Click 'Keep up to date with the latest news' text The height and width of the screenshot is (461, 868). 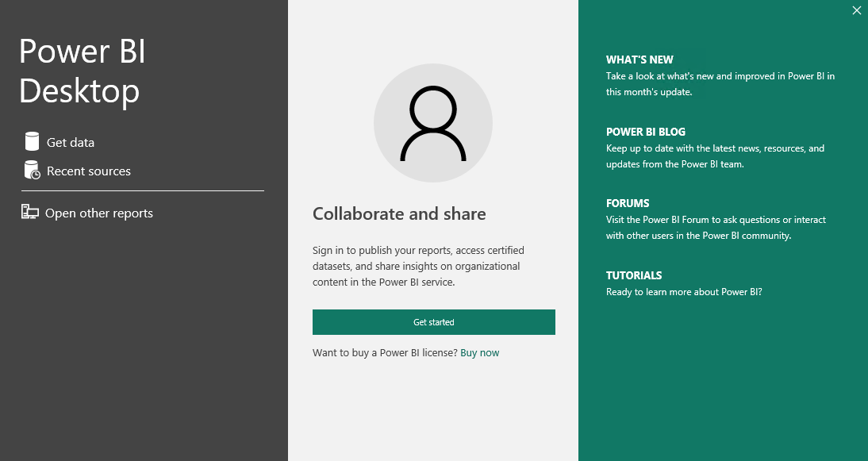[x=715, y=156]
